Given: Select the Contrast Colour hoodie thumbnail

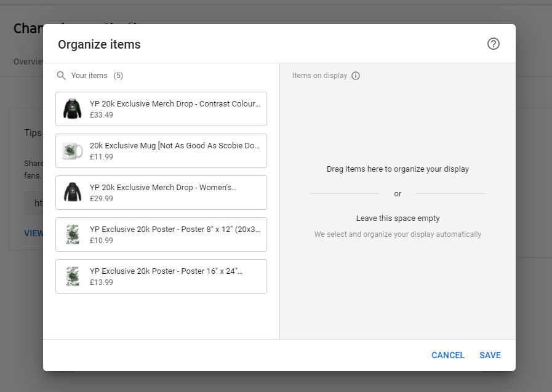Looking at the screenshot, I should (x=73, y=109).
